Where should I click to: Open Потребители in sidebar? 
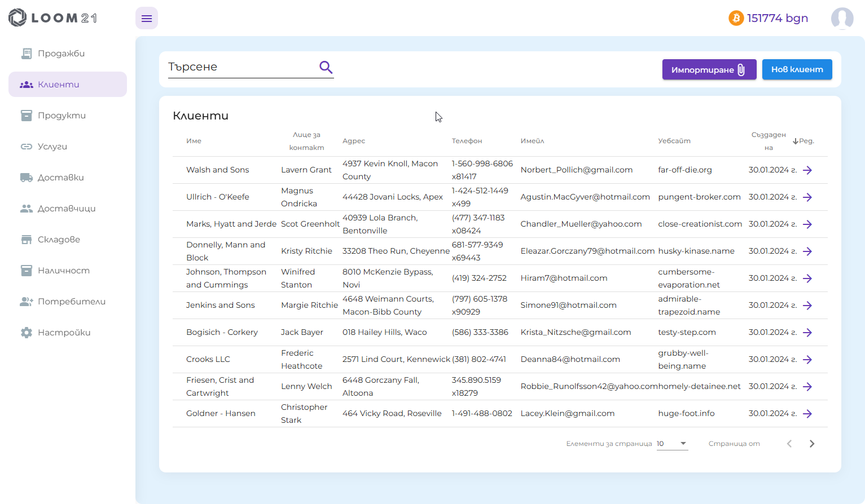[x=68, y=302]
